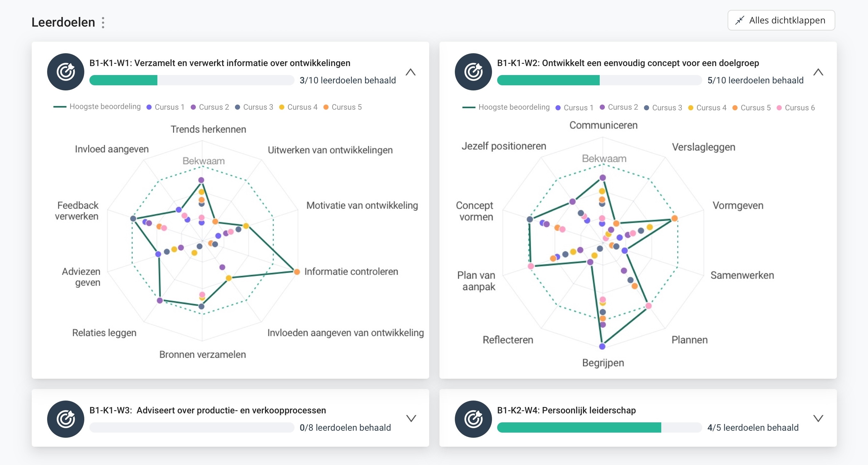Collapse the B1-K1-W1 card with chevron
The image size is (868, 465).
point(410,72)
